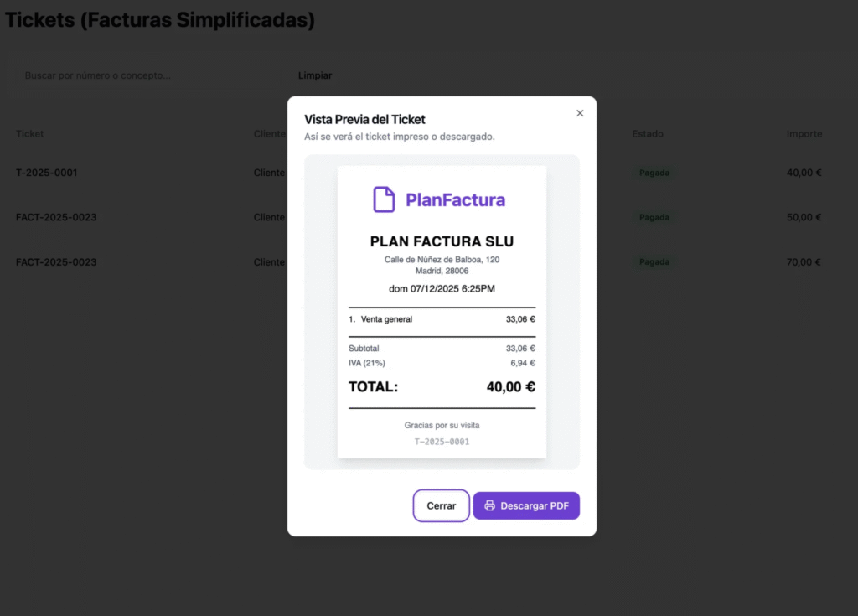Click the T-2025-0001 code at the receipt bottom

(x=442, y=442)
